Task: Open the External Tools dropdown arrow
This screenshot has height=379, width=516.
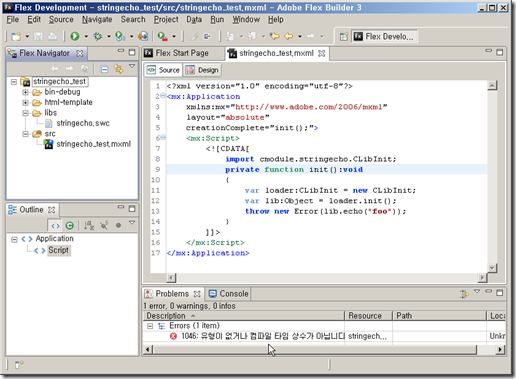Action: coord(174,36)
